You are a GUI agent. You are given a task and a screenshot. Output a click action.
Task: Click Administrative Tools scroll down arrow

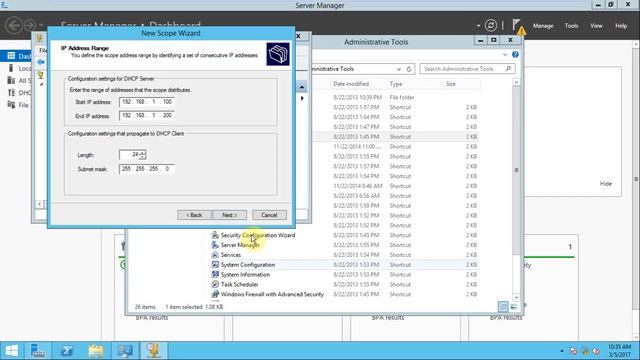coord(516,297)
